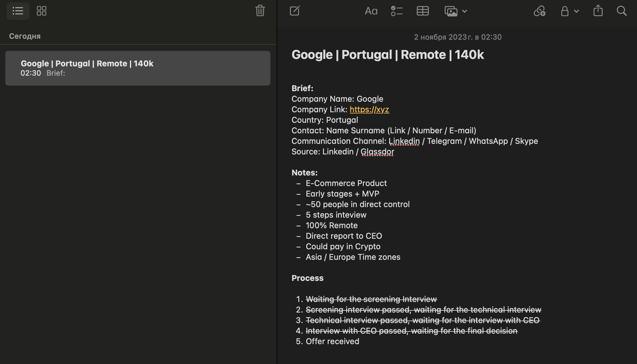Open photo and media icon
Screen dimensions: 637x364
tap(451, 11)
